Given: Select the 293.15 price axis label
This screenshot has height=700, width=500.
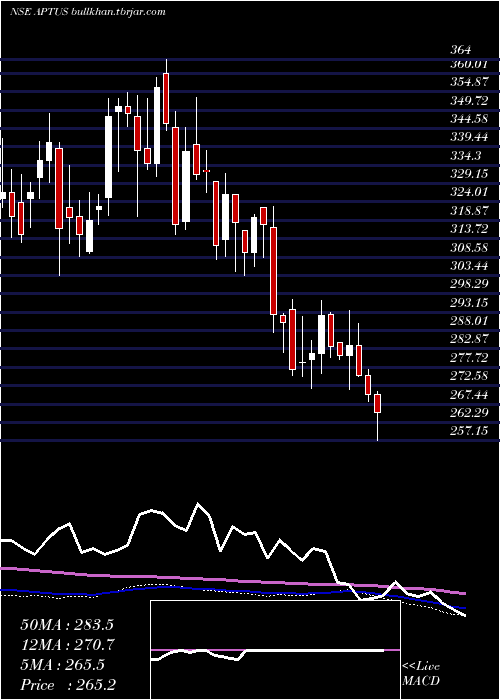Looking at the screenshot, I should [x=469, y=303].
